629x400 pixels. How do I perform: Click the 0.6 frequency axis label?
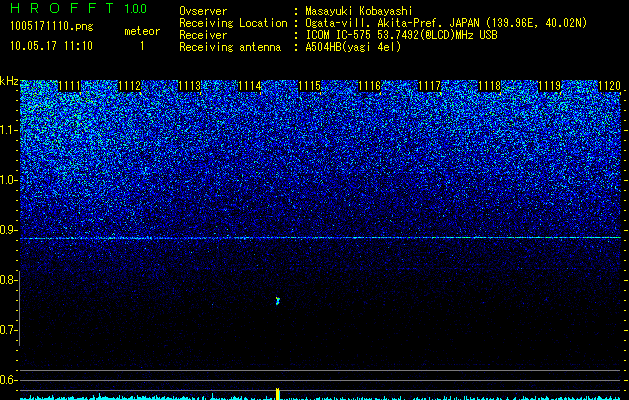[x=7, y=380]
